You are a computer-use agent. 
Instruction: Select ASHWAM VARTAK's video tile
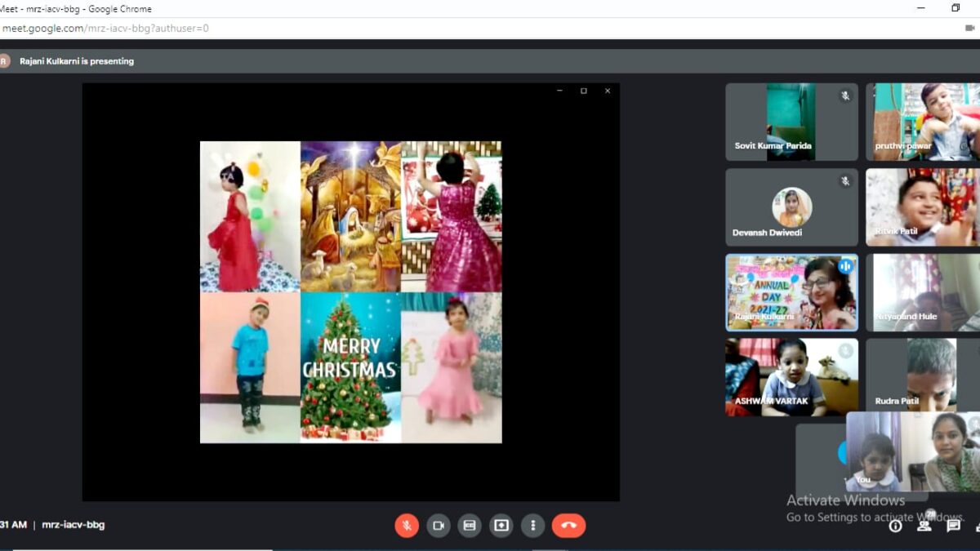(x=791, y=377)
